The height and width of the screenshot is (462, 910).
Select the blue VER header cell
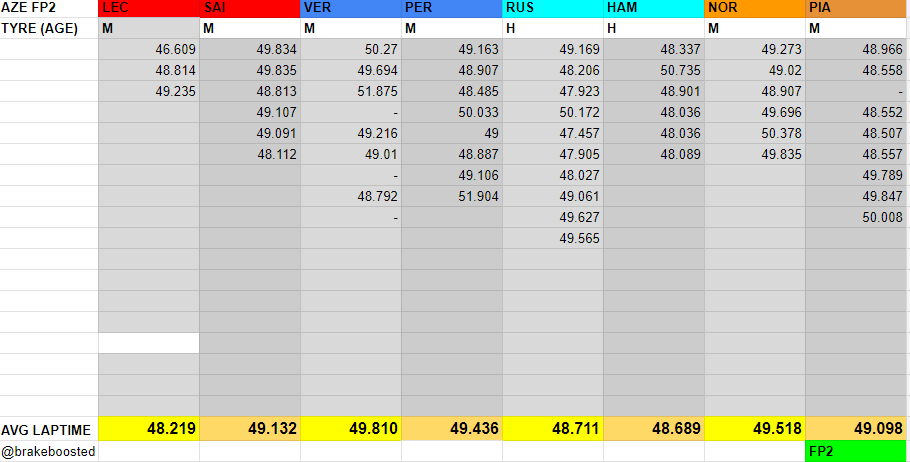point(351,8)
